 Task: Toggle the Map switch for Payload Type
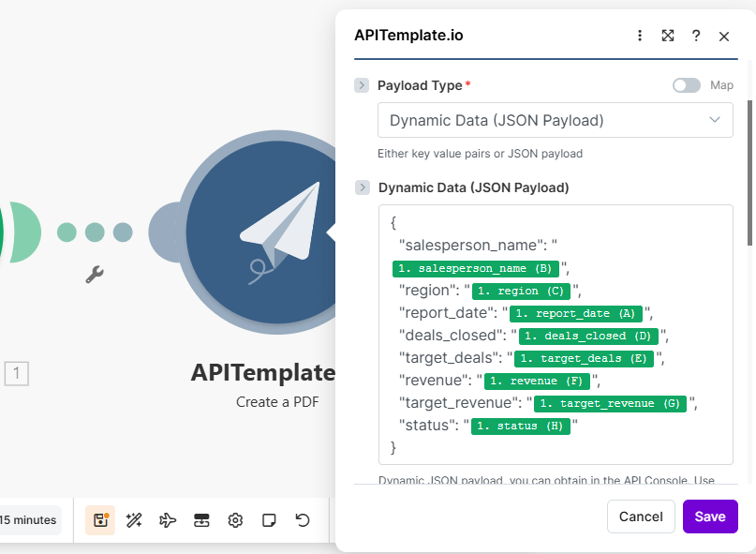tap(686, 85)
